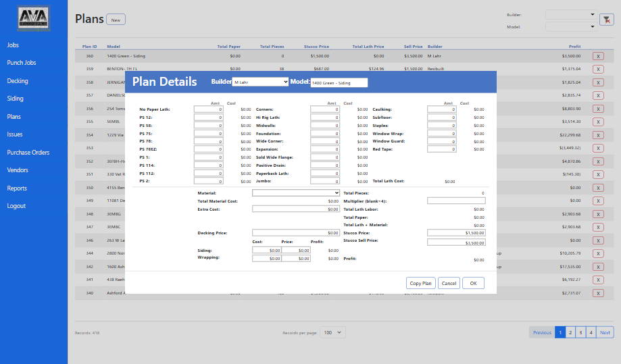The image size is (621, 364).
Task: Open Jobs from the sidebar menu
Action: point(13,45)
